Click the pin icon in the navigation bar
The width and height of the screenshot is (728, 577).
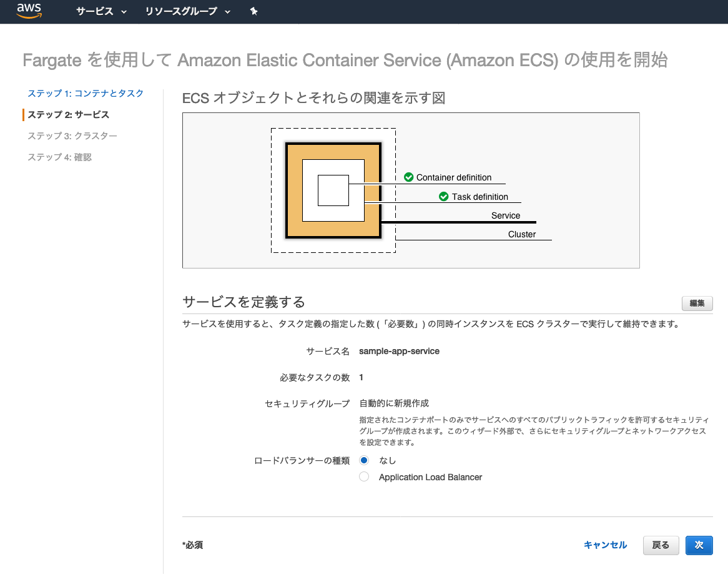tap(253, 11)
